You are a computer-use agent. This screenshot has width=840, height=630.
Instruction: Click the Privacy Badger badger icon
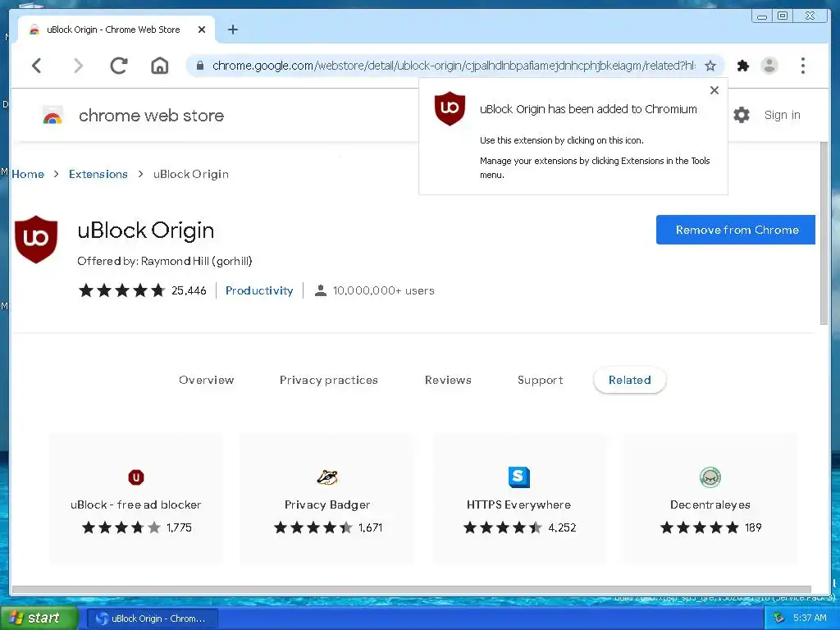(327, 477)
